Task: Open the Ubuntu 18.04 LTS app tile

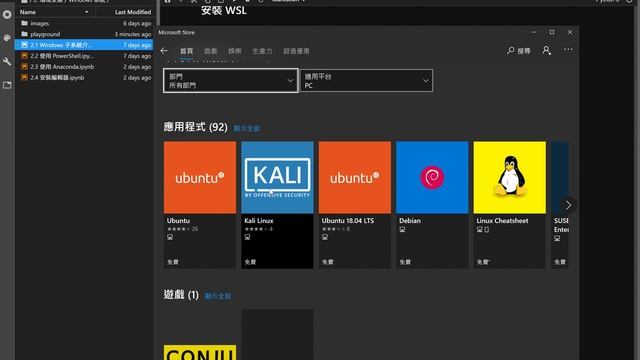Action: [355, 205]
